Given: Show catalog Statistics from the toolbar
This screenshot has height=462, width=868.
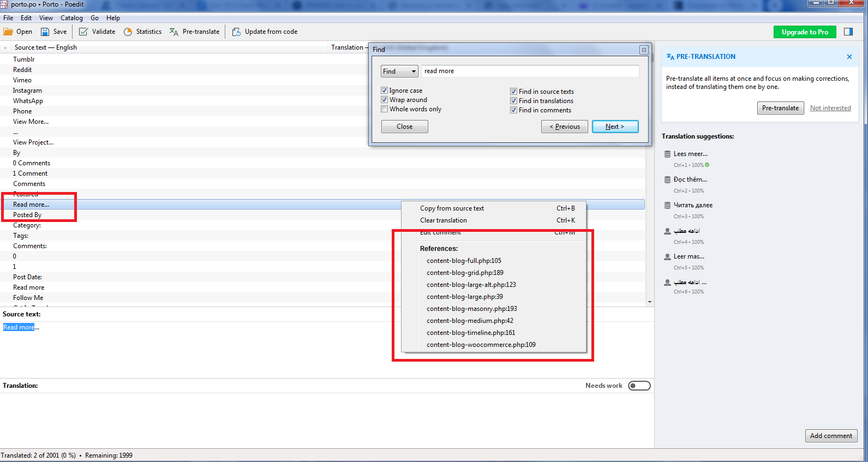Looking at the screenshot, I should click(142, 32).
